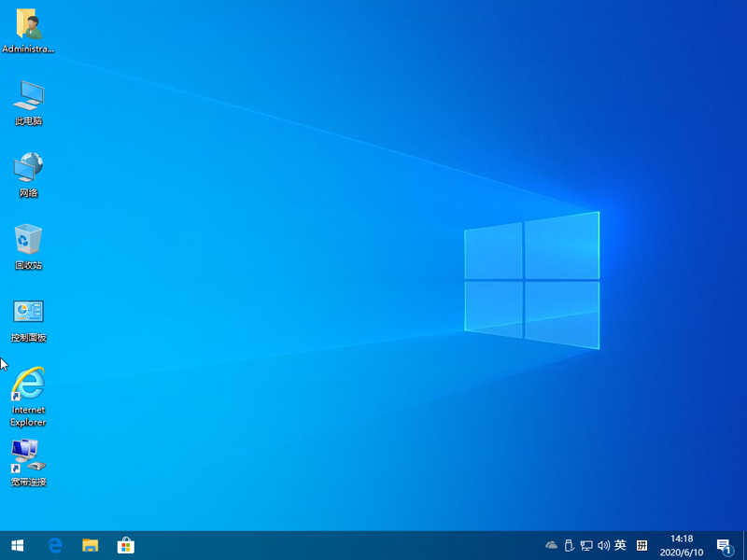The width and height of the screenshot is (747, 560).
Task: Open network status from the tray
Action: coord(585,545)
